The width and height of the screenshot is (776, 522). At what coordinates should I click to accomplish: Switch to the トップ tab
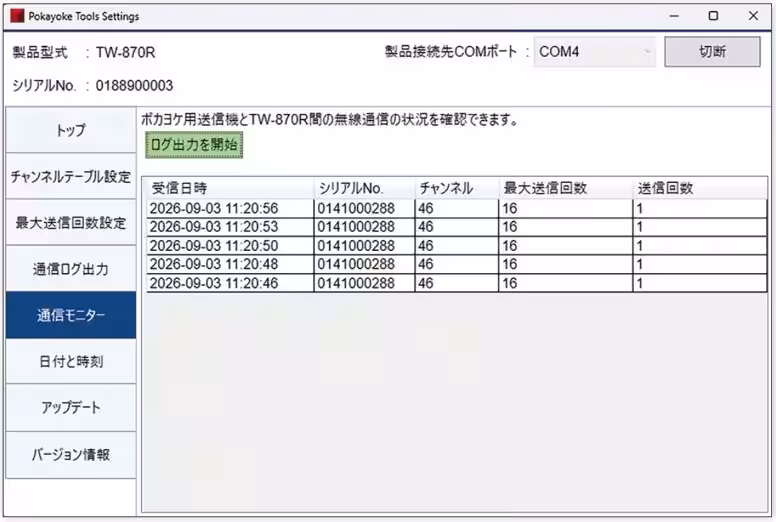[71, 130]
